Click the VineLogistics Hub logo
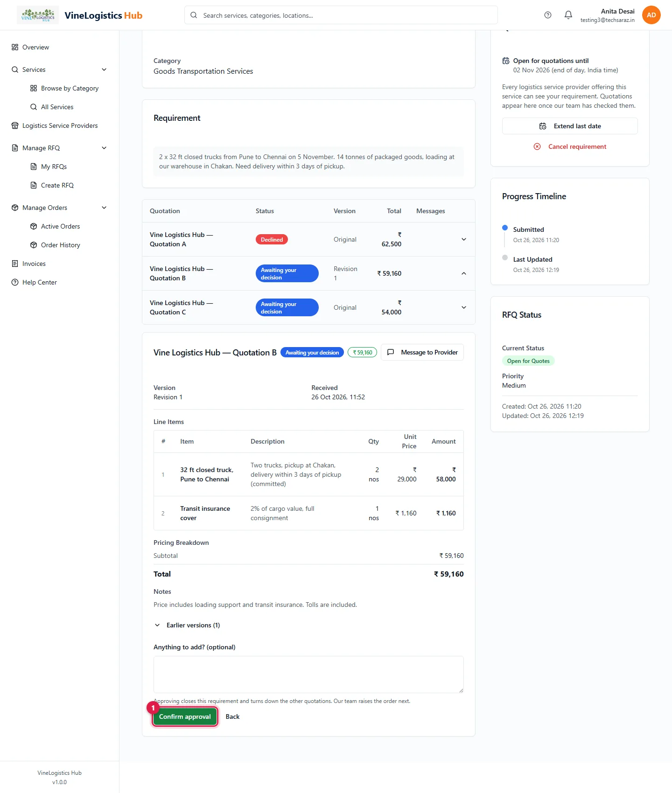The image size is (672, 793). [38, 15]
